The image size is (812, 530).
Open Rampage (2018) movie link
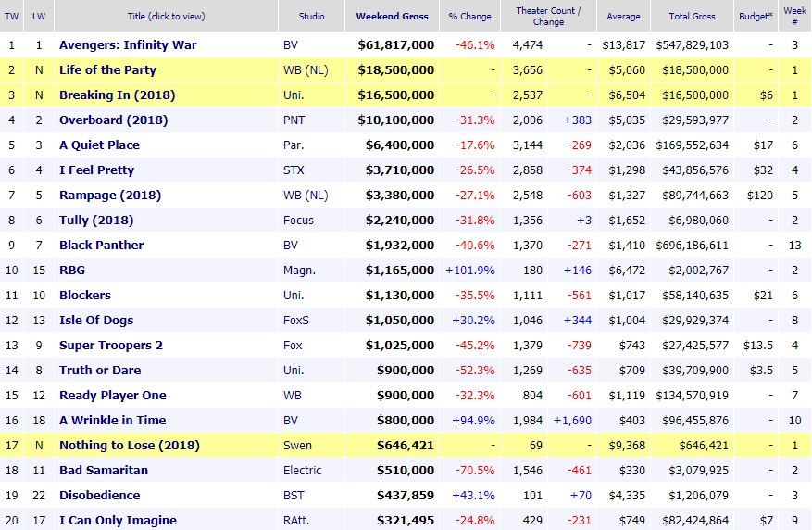(110, 196)
